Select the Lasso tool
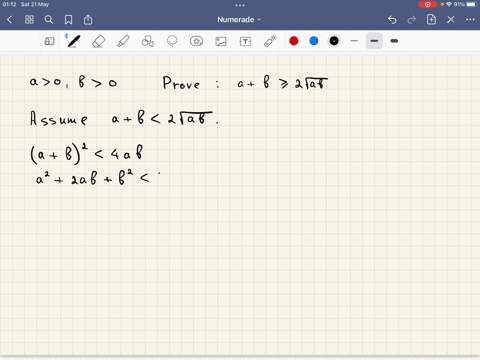480x360 pixels. coord(172,41)
